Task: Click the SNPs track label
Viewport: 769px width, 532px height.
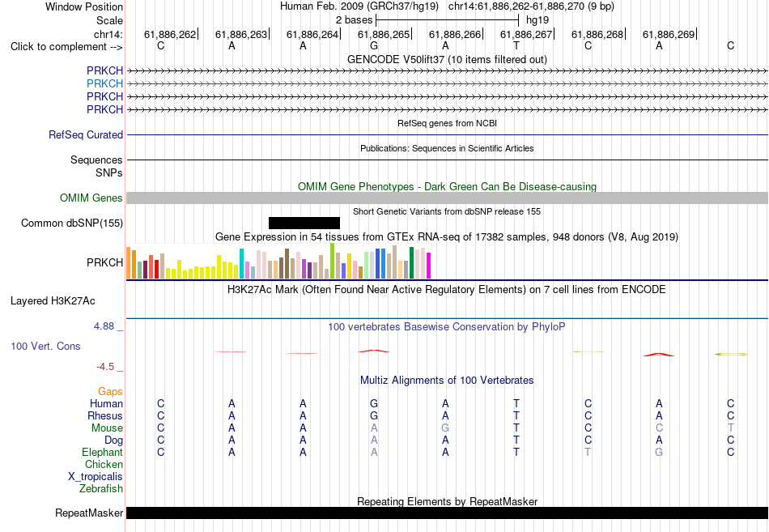Action: [x=109, y=172]
